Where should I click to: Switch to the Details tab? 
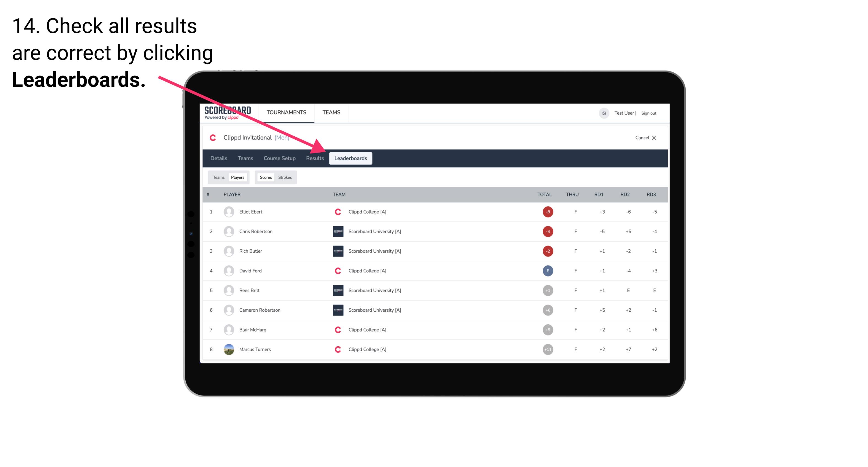tap(218, 159)
